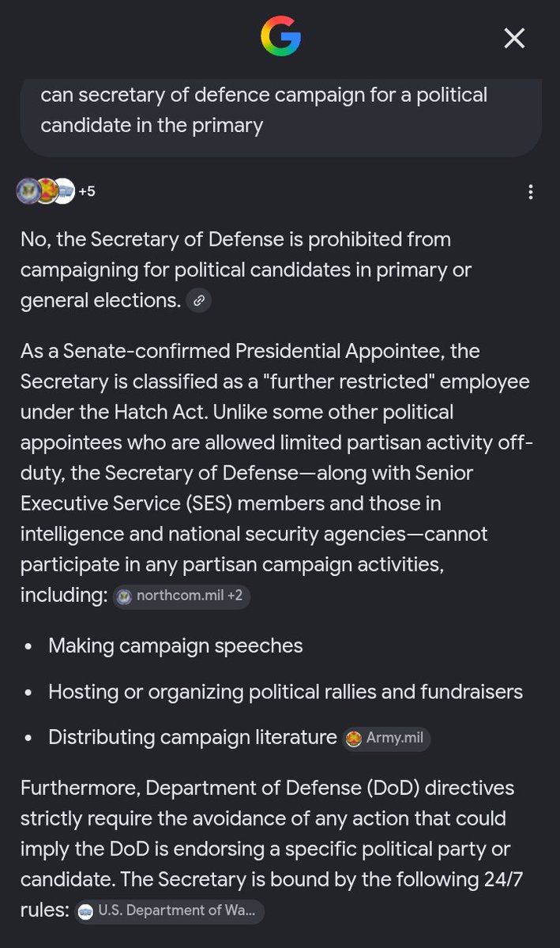Open the U.S. Department of Wa... citation
This screenshot has height=948, width=560.
tap(169, 911)
